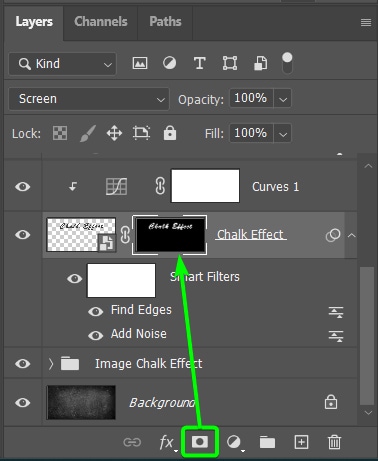
Task: Click the Create new layer plus icon
Action: [301, 442]
